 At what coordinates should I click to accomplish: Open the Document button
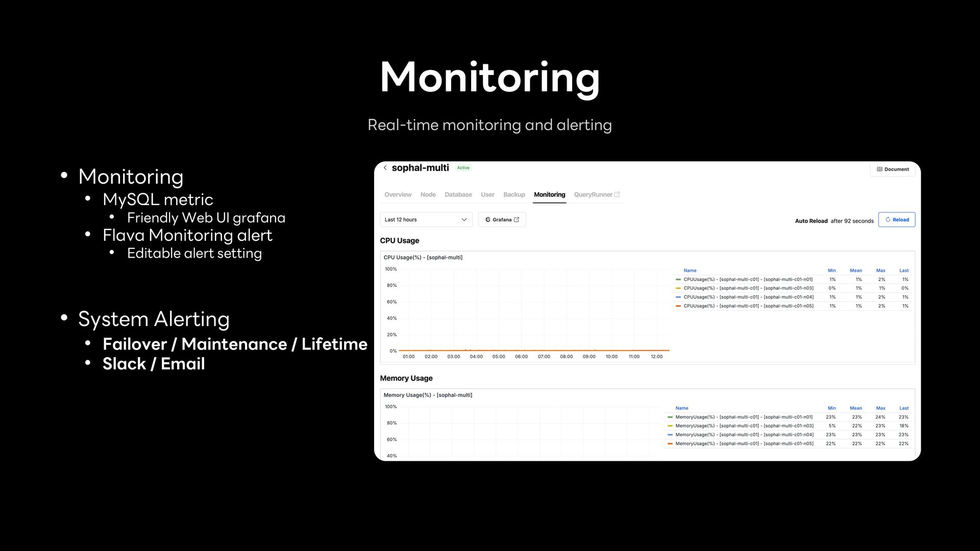click(893, 169)
